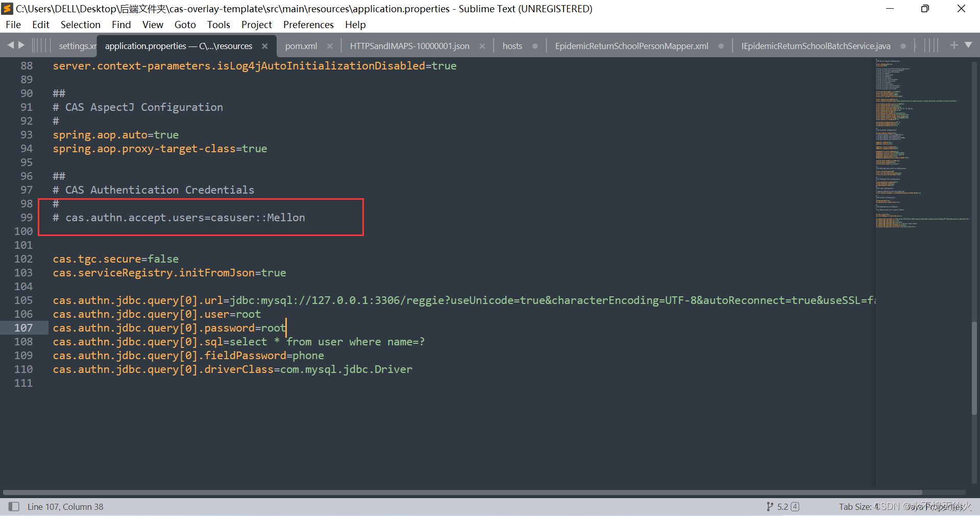
Task: Click the driverClass=com.mysql.jdbc.Driver line
Action: click(232, 369)
